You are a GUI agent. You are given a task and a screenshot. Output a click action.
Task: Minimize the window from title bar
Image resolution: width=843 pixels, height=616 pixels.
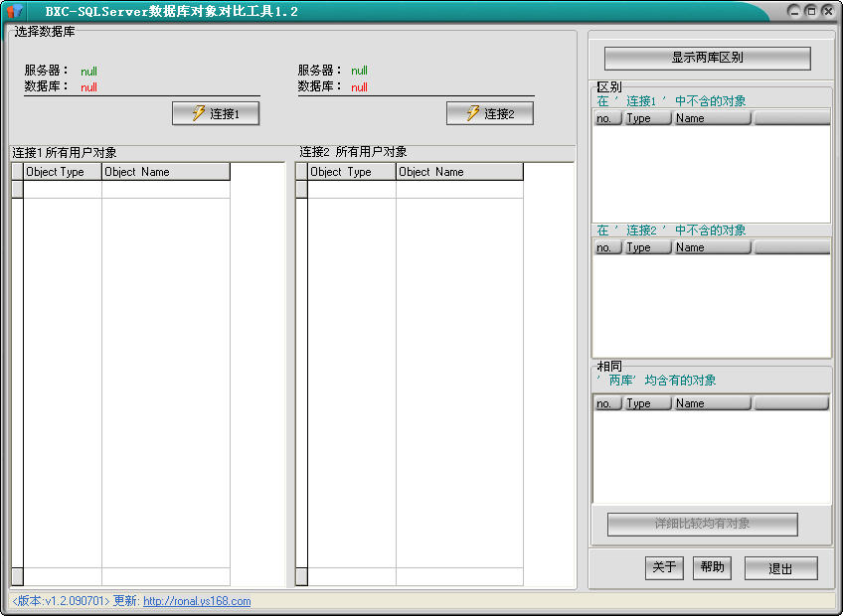[793, 11]
